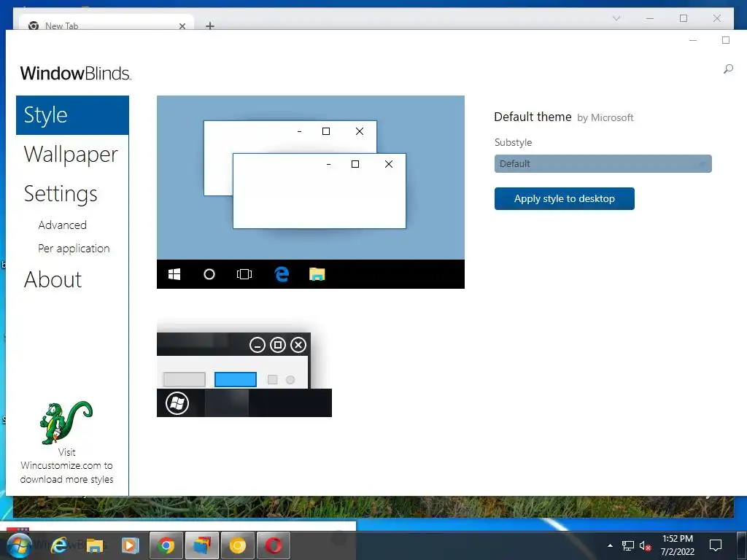Open the yellow circle app on taskbar
The width and height of the screenshot is (747, 560).
(237, 545)
